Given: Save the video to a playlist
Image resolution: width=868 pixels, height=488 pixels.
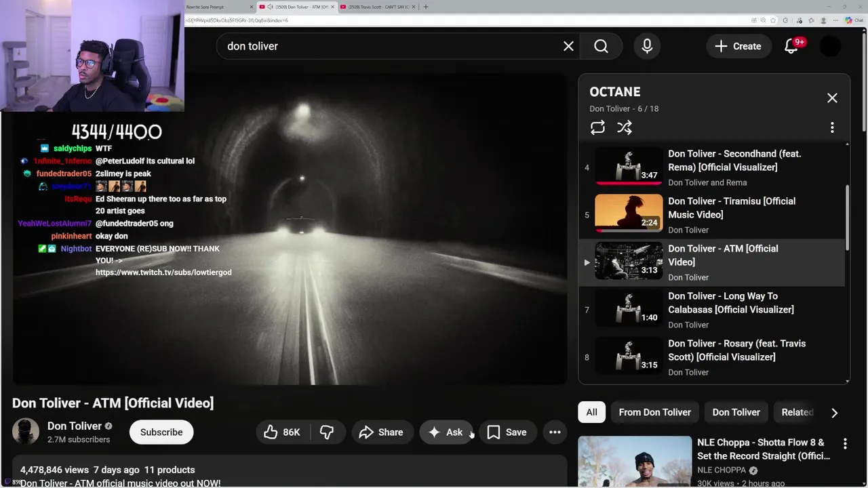Looking at the screenshot, I should 507,432.
